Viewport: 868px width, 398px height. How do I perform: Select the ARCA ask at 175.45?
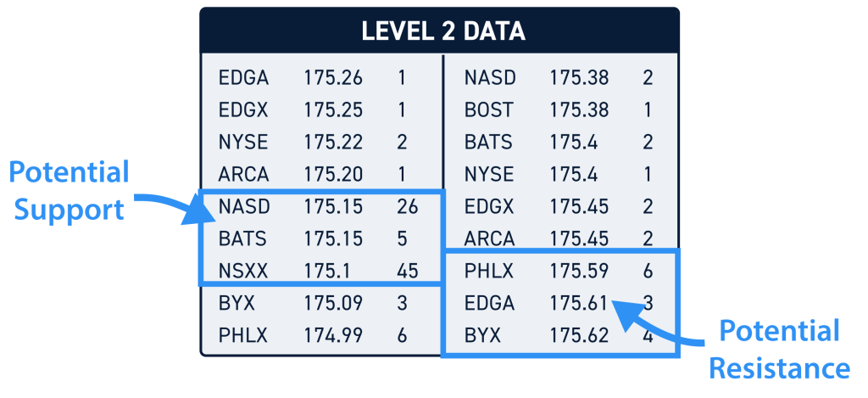pos(559,239)
